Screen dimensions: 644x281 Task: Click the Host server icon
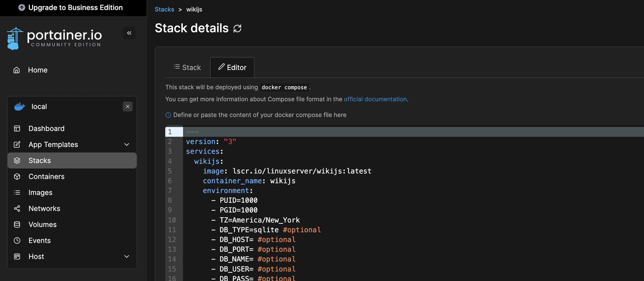pyautogui.click(x=17, y=256)
